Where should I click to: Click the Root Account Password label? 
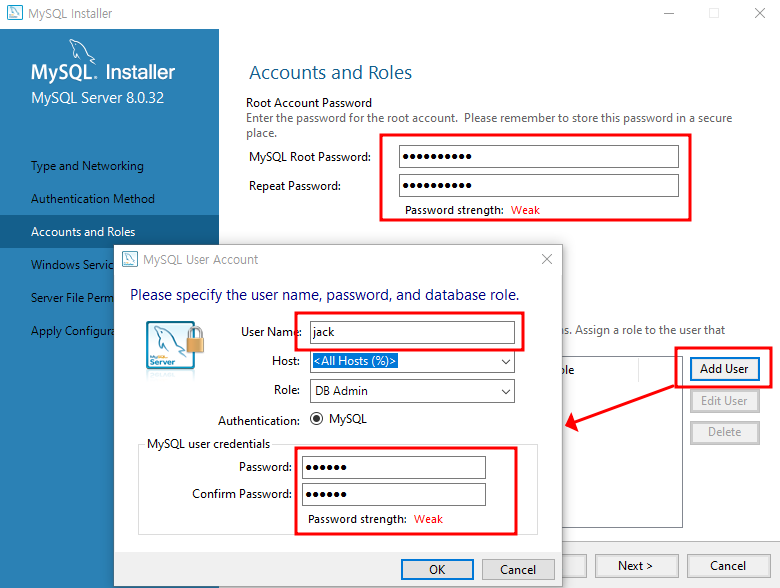pos(309,103)
